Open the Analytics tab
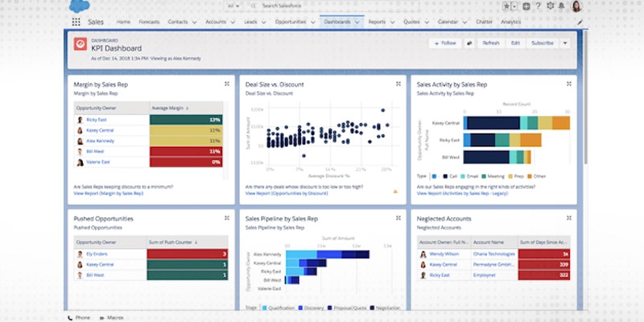Screen dimensions: 644x322 [510, 22]
